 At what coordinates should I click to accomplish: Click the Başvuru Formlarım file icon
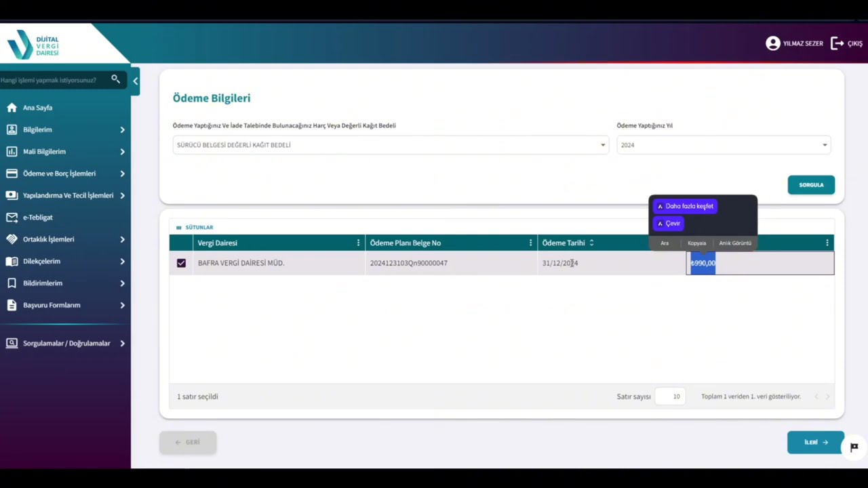pyautogui.click(x=12, y=305)
